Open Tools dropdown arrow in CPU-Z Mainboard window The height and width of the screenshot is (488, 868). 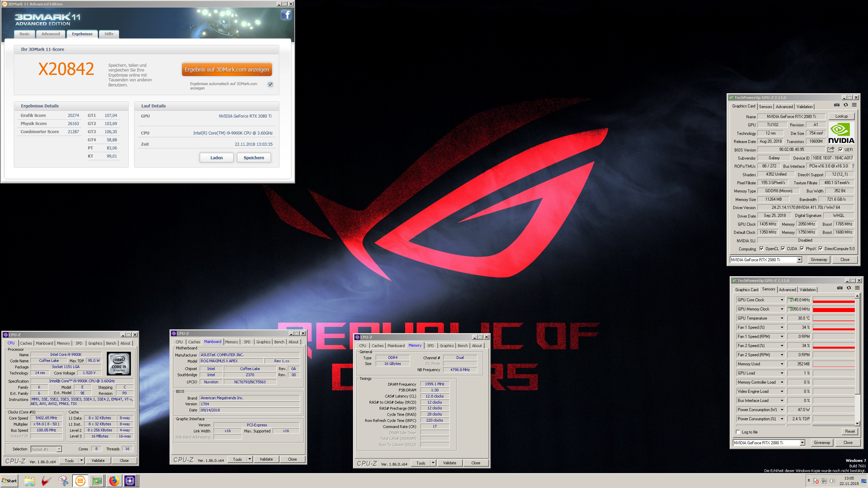point(250,459)
